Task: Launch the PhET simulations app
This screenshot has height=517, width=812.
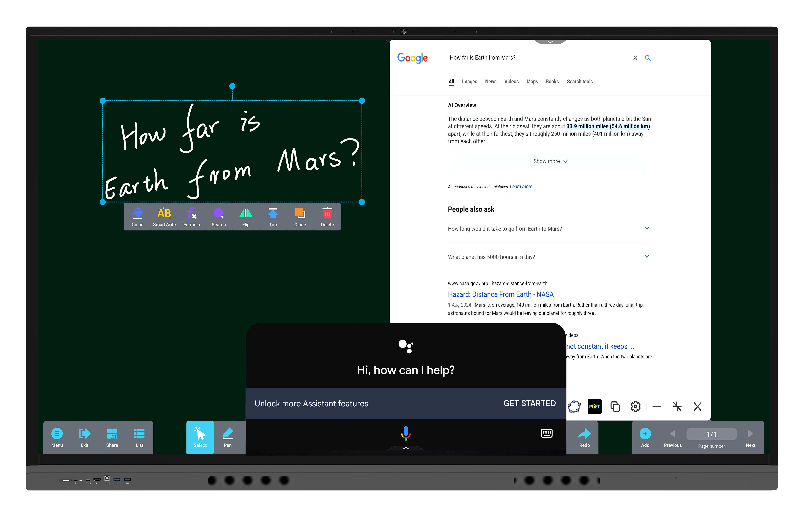Action: pyautogui.click(x=595, y=406)
